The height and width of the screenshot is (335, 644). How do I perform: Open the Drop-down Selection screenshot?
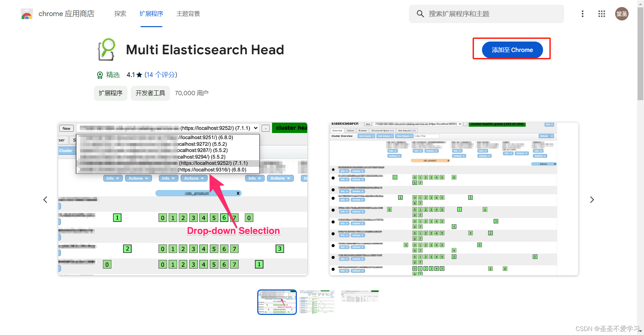point(183,199)
